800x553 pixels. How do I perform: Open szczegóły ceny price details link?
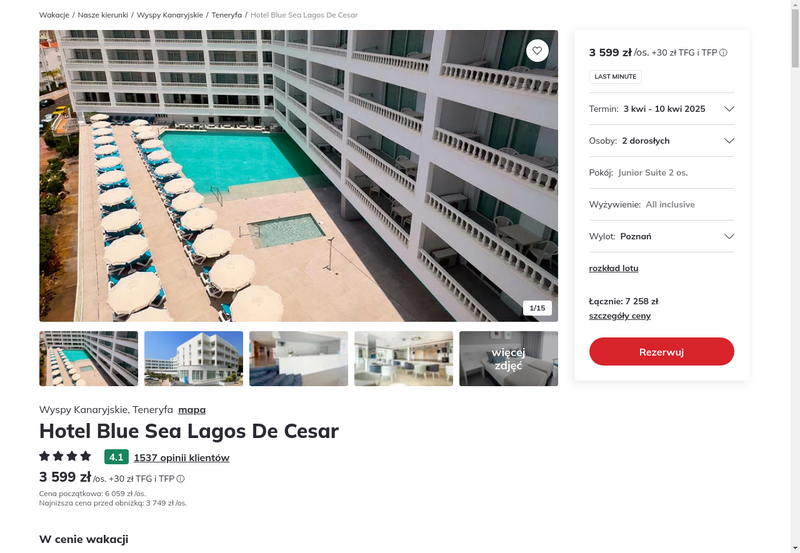point(619,316)
